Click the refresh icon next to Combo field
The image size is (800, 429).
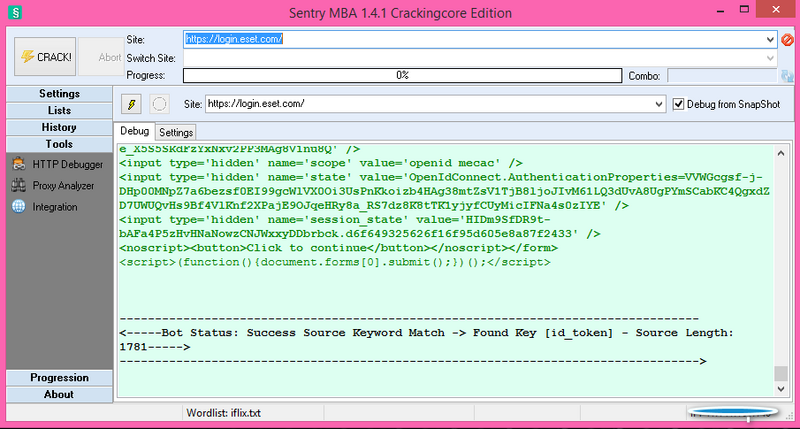click(x=787, y=76)
